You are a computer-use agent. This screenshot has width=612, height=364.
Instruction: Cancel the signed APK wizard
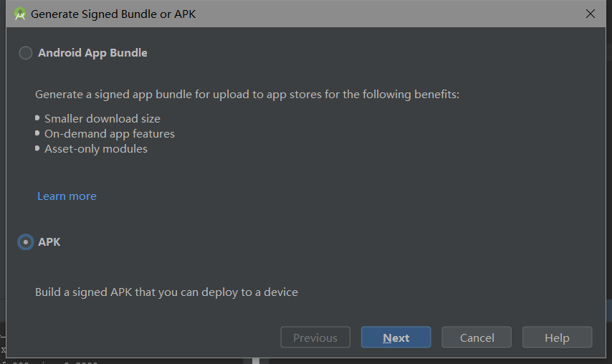(477, 337)
